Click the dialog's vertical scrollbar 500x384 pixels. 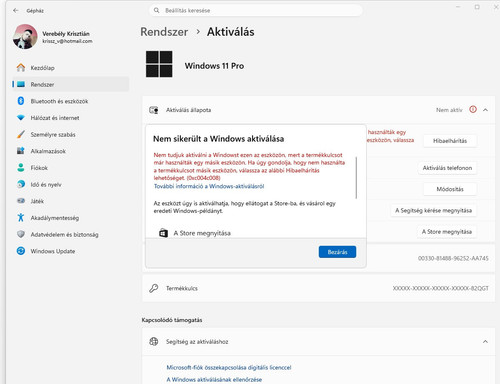(356, 178)
